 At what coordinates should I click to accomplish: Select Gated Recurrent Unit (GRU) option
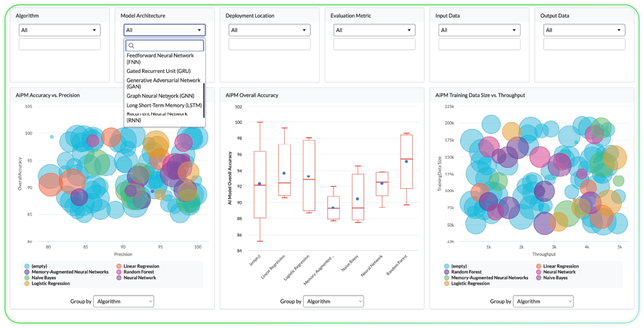click(159, 71)
